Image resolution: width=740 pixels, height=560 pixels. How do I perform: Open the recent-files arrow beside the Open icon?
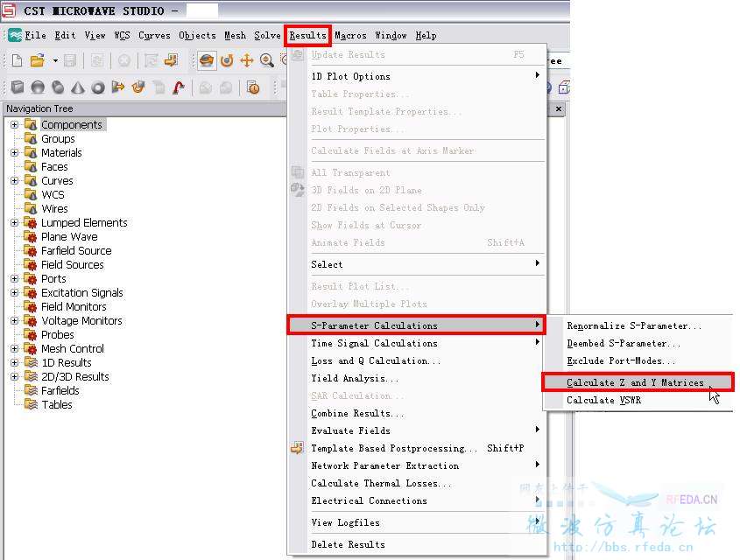coord(55,60)
